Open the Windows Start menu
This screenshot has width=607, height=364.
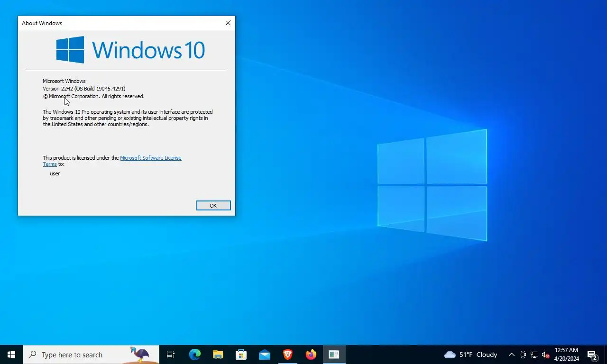11,355
